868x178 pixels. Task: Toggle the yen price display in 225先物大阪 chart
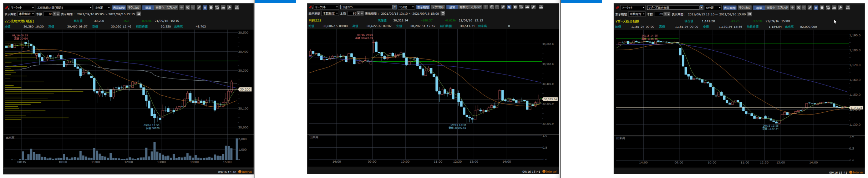(x=205, y=7)
